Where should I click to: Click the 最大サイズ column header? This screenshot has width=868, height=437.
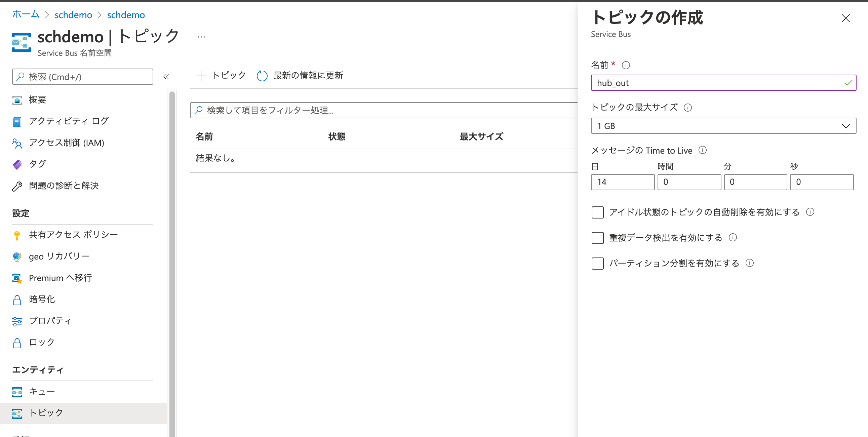click(x=481, y=136)
